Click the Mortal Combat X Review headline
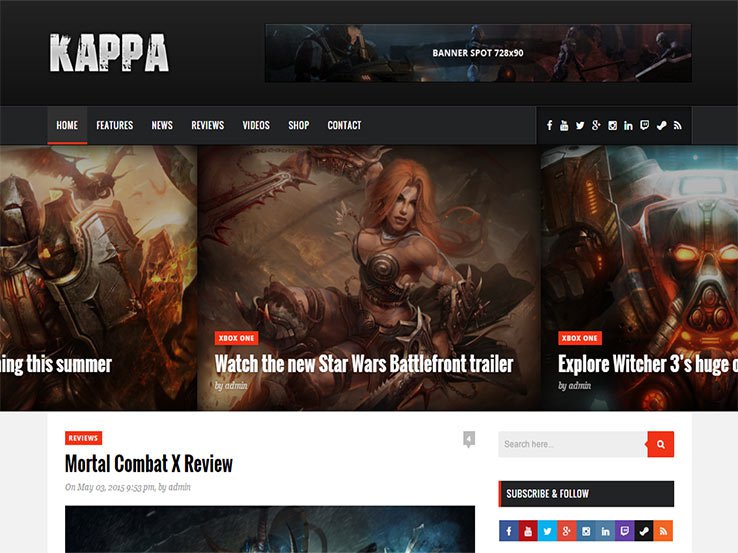738x553 pixels. coord(149,464)
